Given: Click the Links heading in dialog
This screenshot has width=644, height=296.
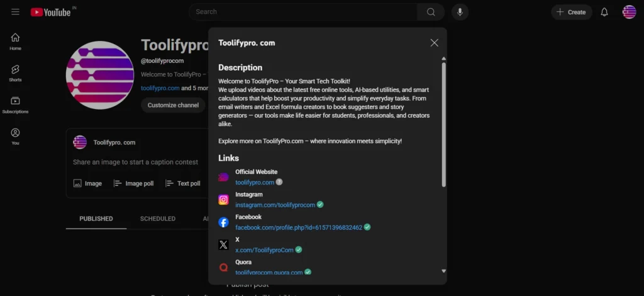Looking at the screenshot, I should point(228,158).
